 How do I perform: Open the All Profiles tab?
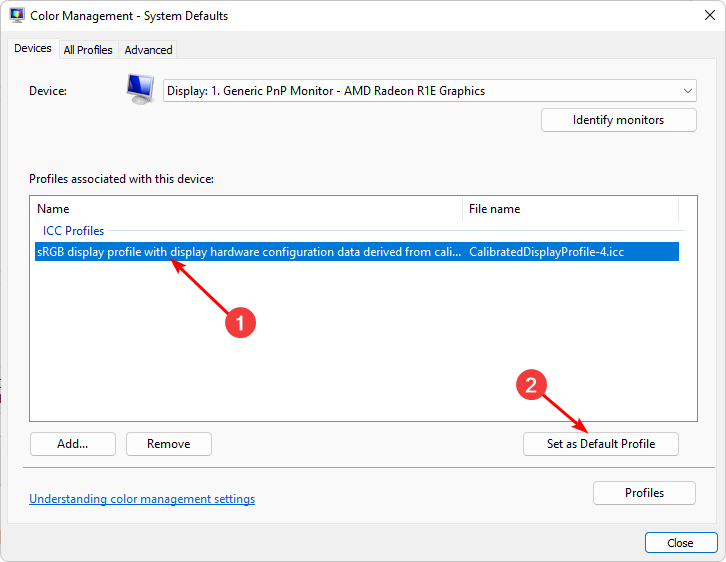(x=88, y=50)
